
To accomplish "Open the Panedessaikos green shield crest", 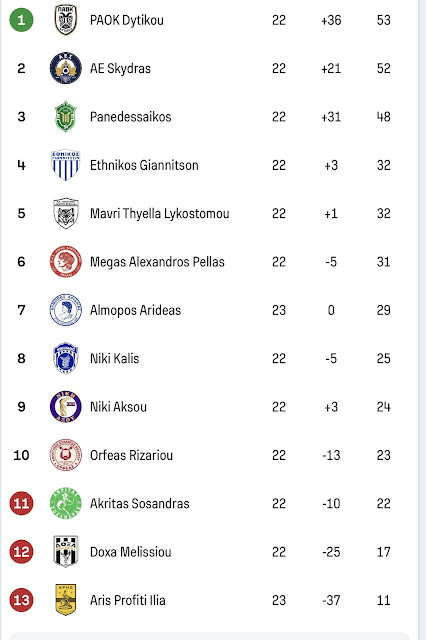I will (x=66, y=117).
